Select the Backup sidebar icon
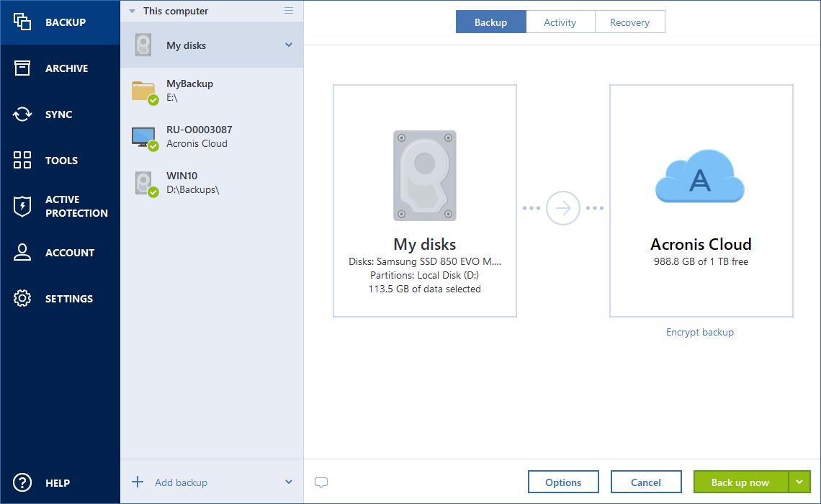821x504 pixels. coord(60,22)
